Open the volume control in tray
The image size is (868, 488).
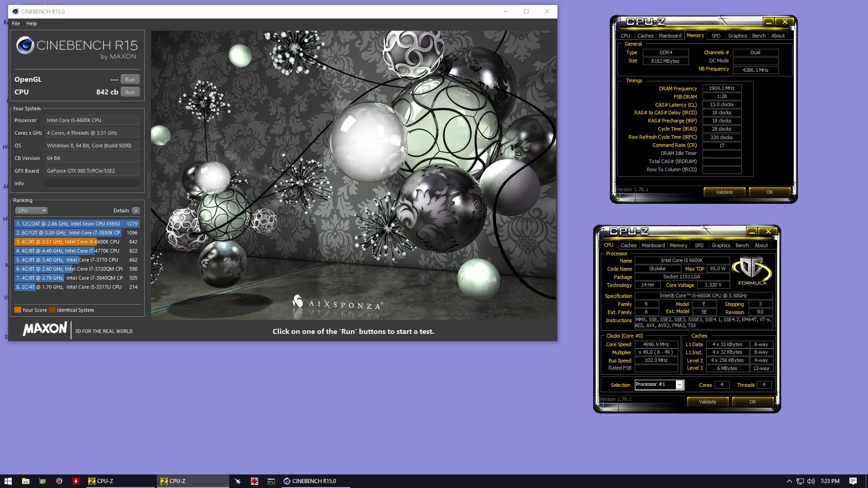(x=811, y=481)
